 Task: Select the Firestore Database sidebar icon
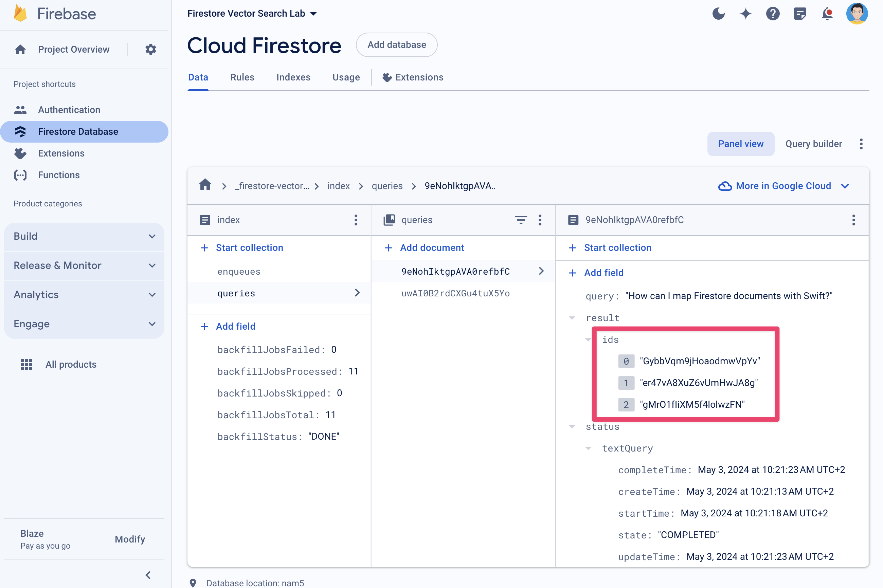(20, 131)
